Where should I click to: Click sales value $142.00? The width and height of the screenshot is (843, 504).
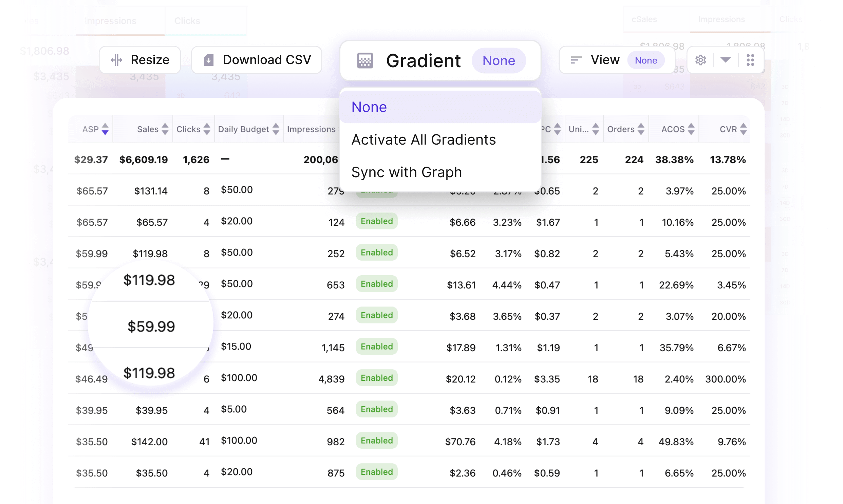click(149, 442)
